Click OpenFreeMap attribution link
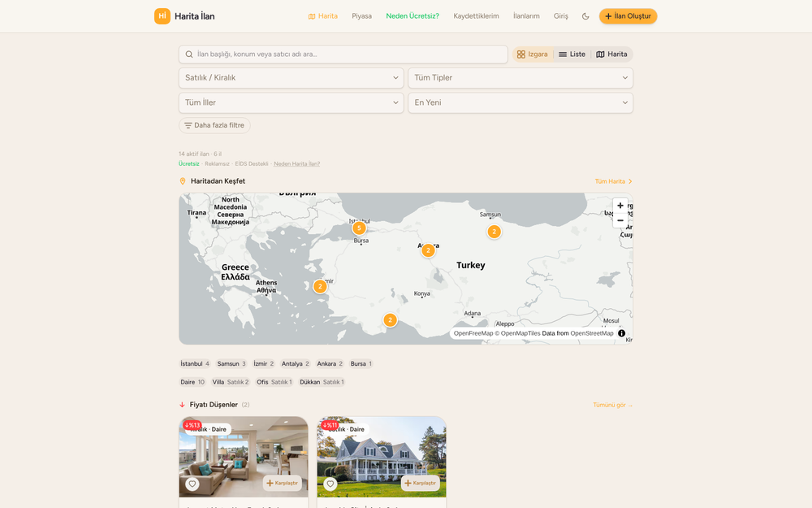 [x=473, y=333]
